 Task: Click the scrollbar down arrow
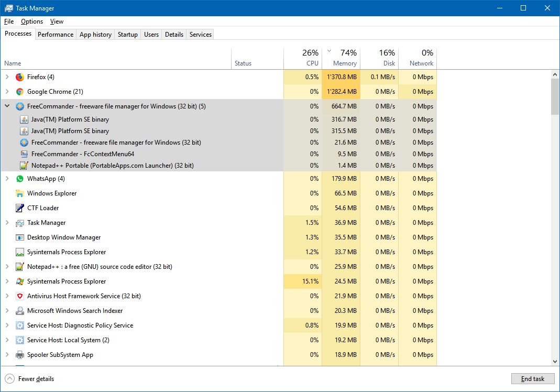[555, 361]
